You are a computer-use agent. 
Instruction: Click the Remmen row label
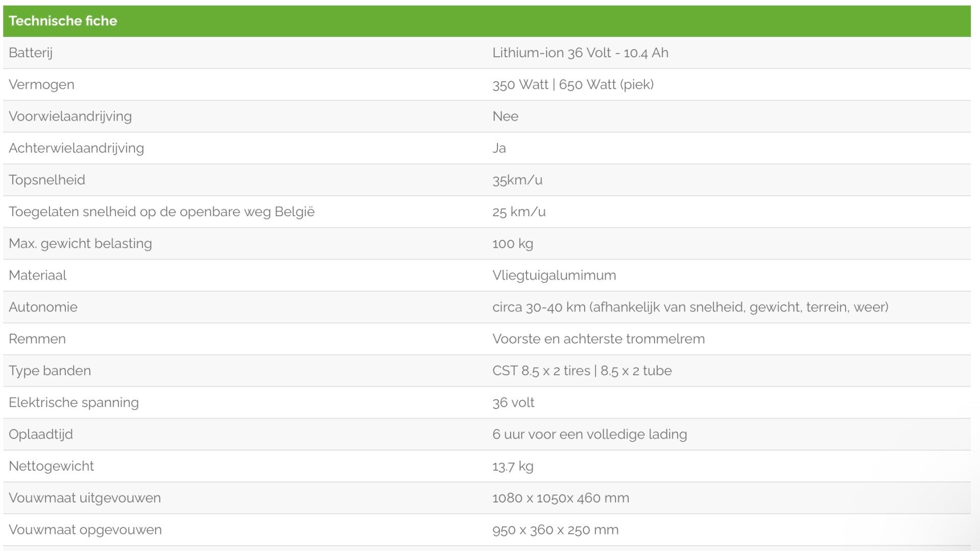[x=37, y=339]
